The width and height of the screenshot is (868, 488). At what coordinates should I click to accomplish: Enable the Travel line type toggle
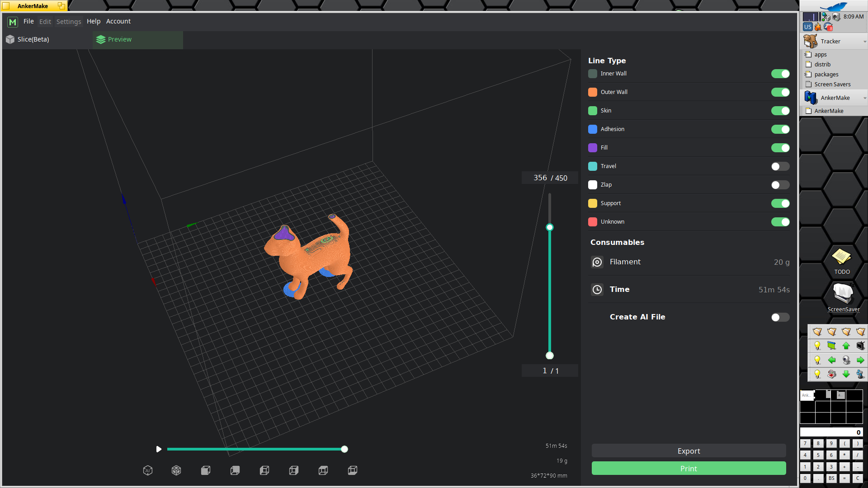780,166
